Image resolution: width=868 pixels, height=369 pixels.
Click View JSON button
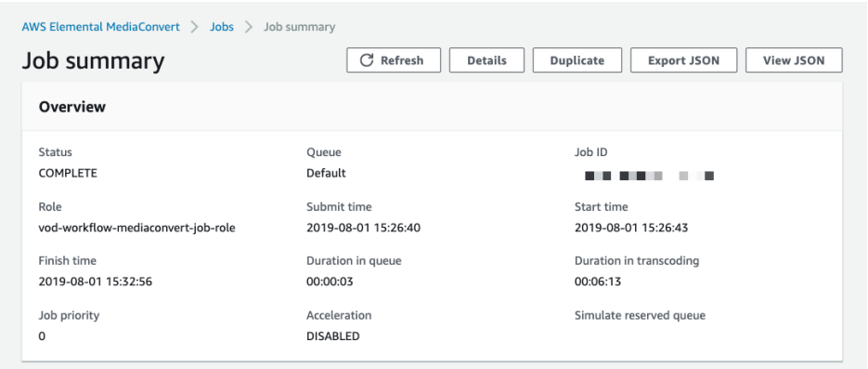pyautogui.click(x=794, y=60)
